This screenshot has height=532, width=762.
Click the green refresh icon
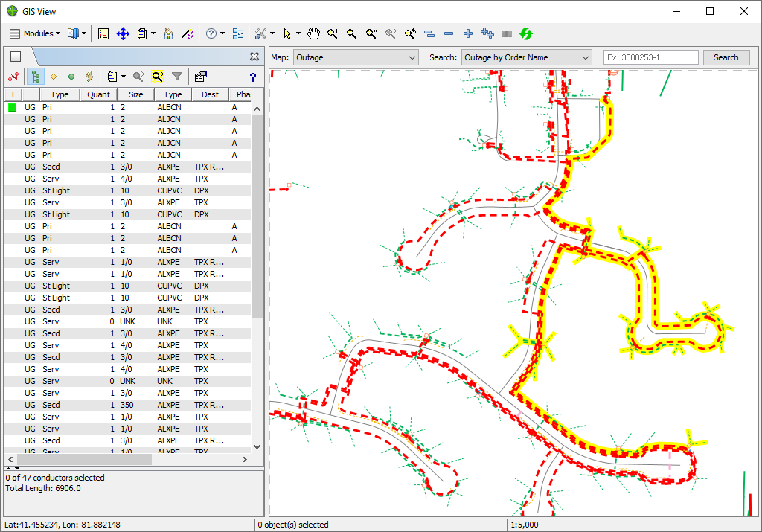526,33
